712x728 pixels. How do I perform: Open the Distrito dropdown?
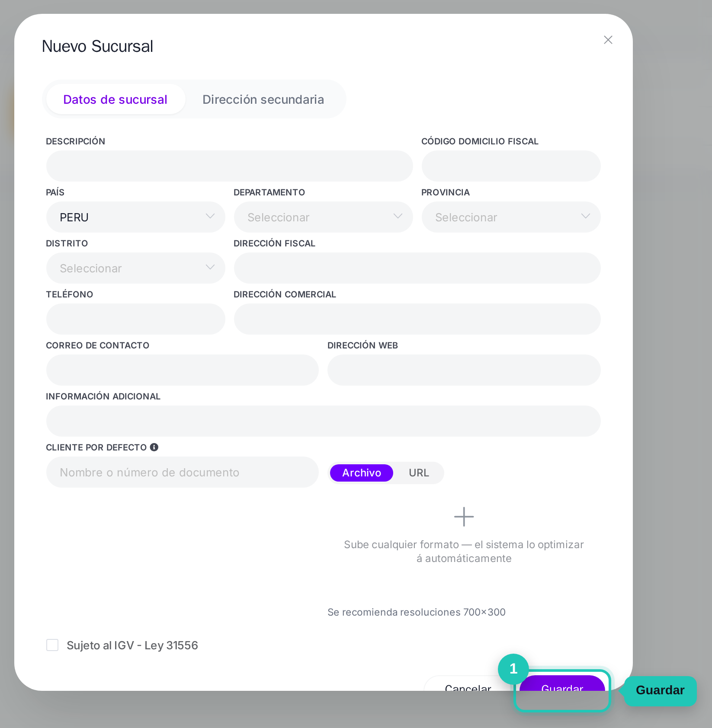click(135, 268)
